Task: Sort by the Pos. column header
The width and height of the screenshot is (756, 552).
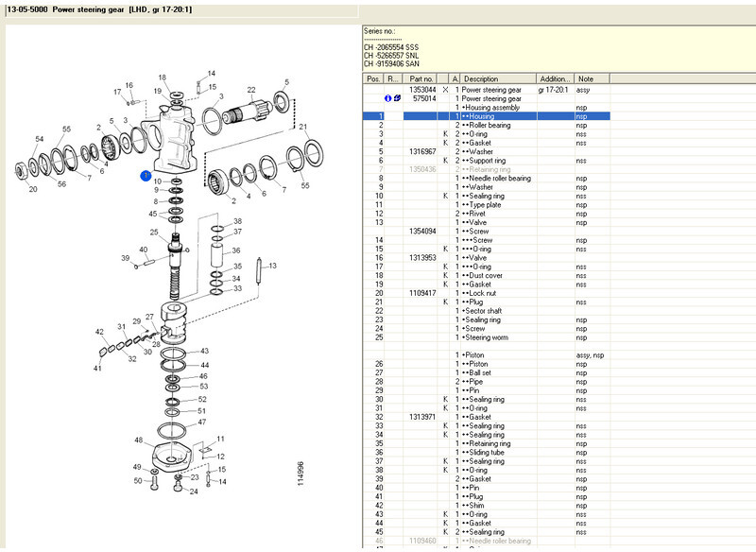Action: coord(373,79)
